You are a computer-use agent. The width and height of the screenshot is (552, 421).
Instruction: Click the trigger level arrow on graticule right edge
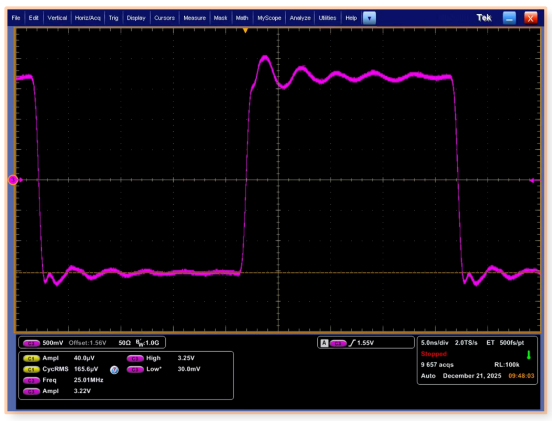pos(532,180)
